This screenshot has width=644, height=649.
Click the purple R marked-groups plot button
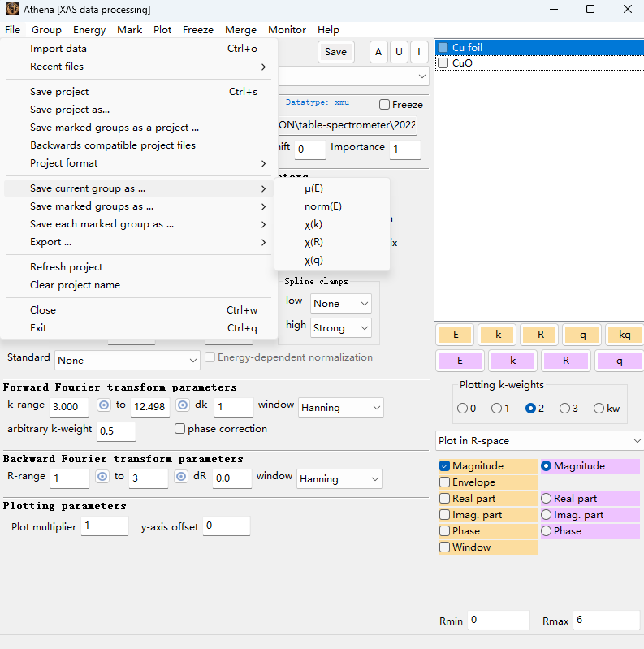tap(565, 361)
